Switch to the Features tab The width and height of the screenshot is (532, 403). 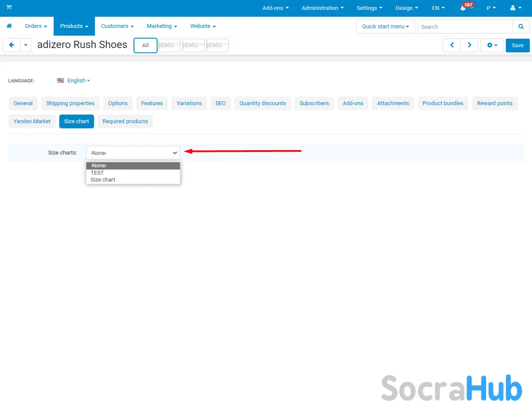pos(152,103)
